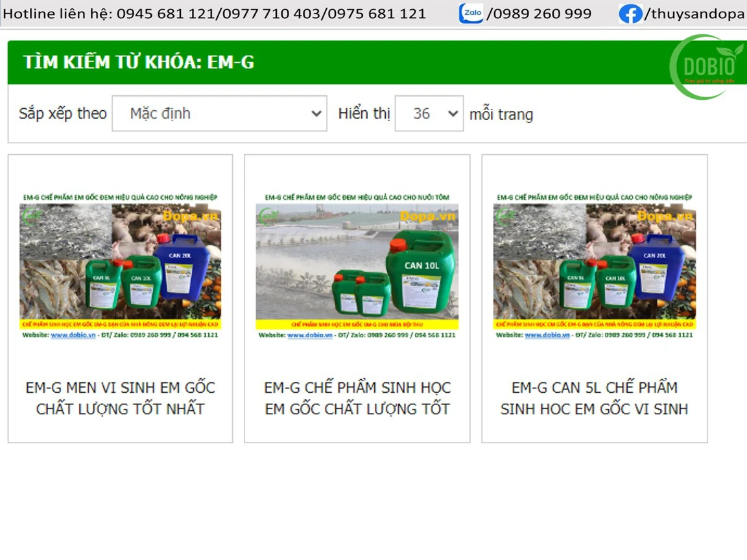747x560 pixels.
Task: Click the 'mỗi trang' label
Action: (501, 114)
